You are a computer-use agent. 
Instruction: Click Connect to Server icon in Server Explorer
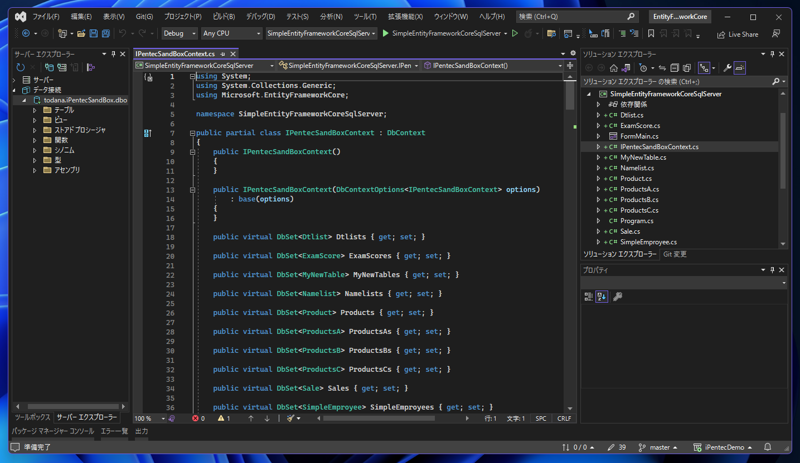[x=62, y=67]
